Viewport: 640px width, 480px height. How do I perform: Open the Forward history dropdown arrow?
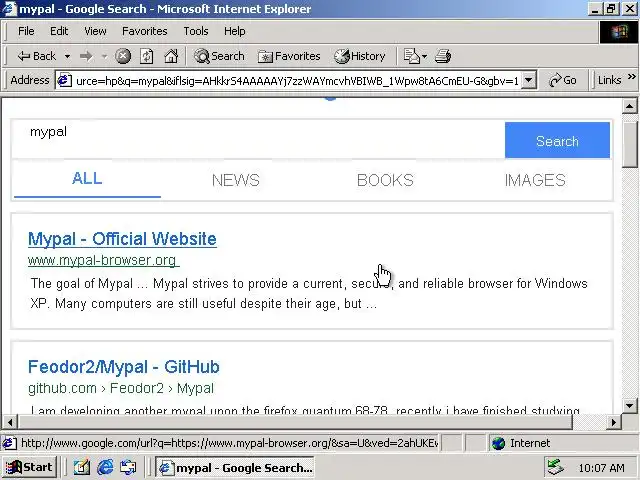(x=104, y=56)
